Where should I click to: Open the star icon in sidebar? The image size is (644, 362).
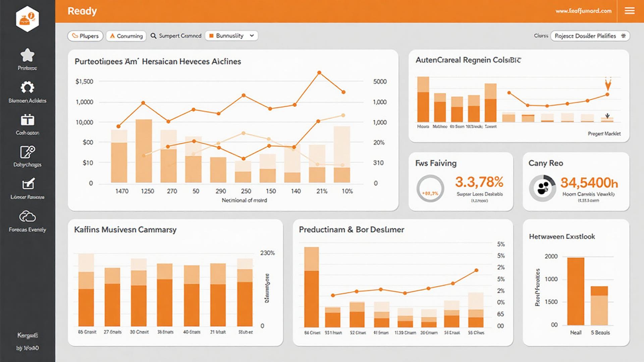point(27,55)
